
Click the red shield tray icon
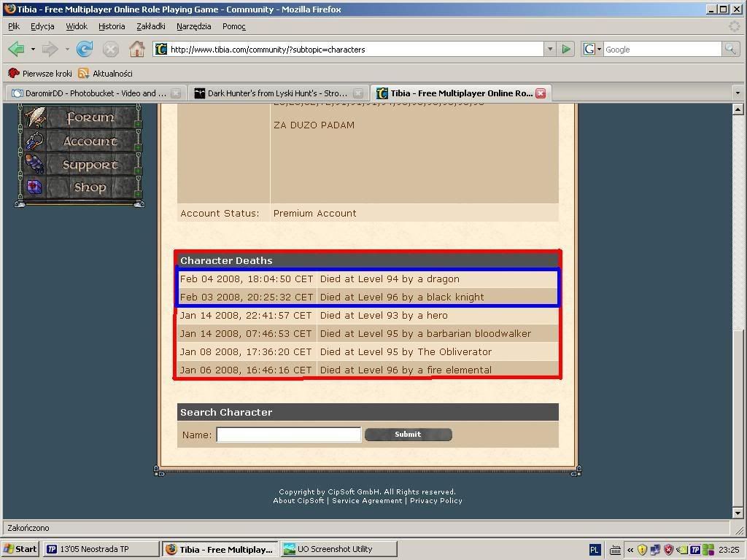[x=668, y=550]
